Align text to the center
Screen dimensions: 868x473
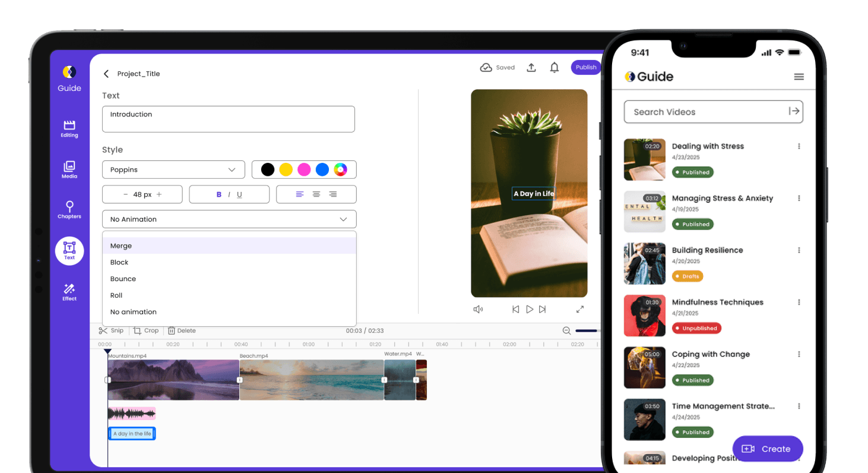tap(316, 194)
